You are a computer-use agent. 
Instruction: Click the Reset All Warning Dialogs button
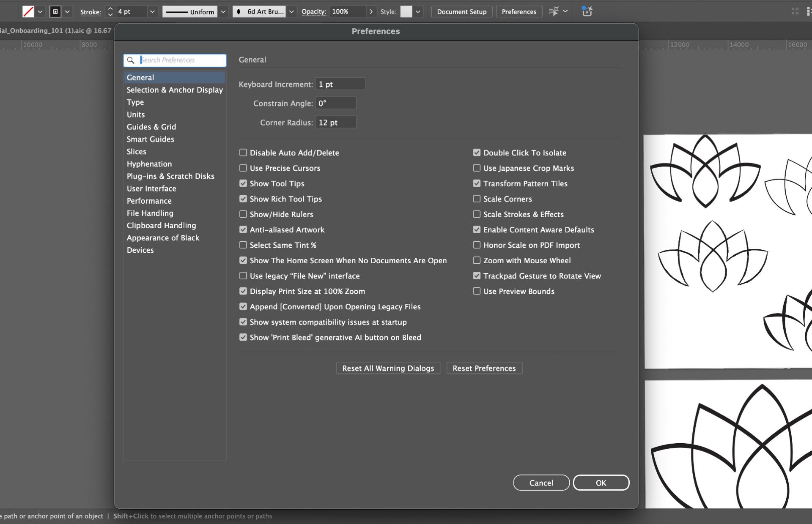(387, 368)
